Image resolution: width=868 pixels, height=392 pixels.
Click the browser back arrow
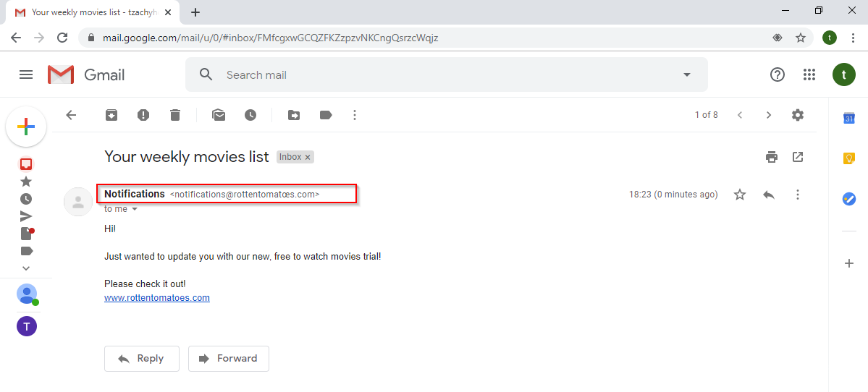[16, 38]
